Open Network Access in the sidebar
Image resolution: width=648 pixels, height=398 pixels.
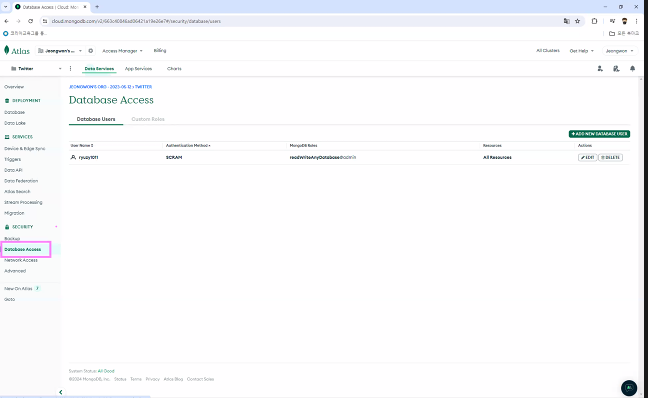(21, 260)
